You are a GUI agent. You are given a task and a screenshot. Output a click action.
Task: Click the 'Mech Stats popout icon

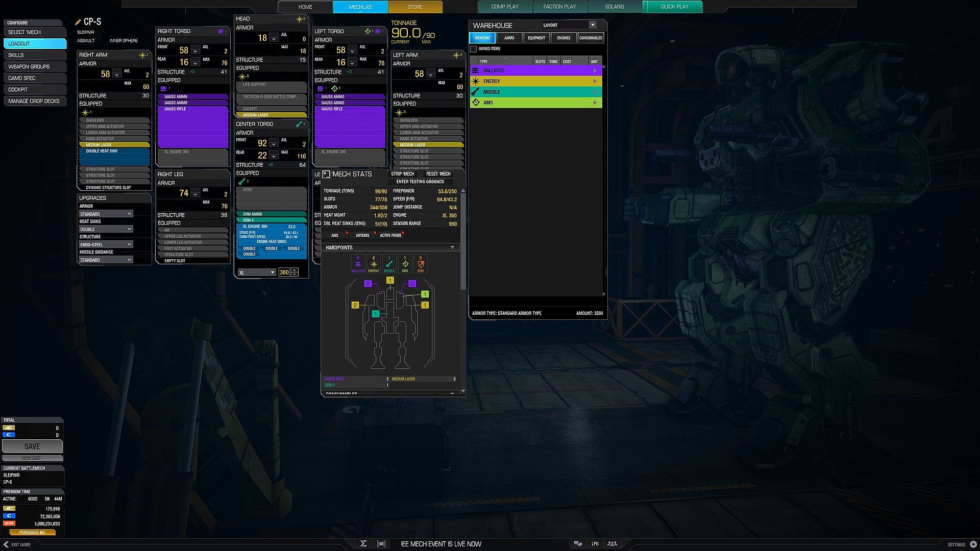(326, 174)
